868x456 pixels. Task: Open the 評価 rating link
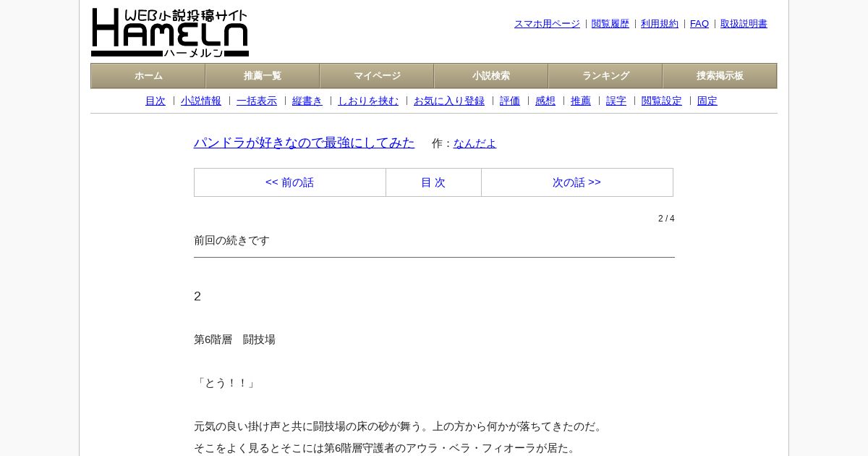510,101
